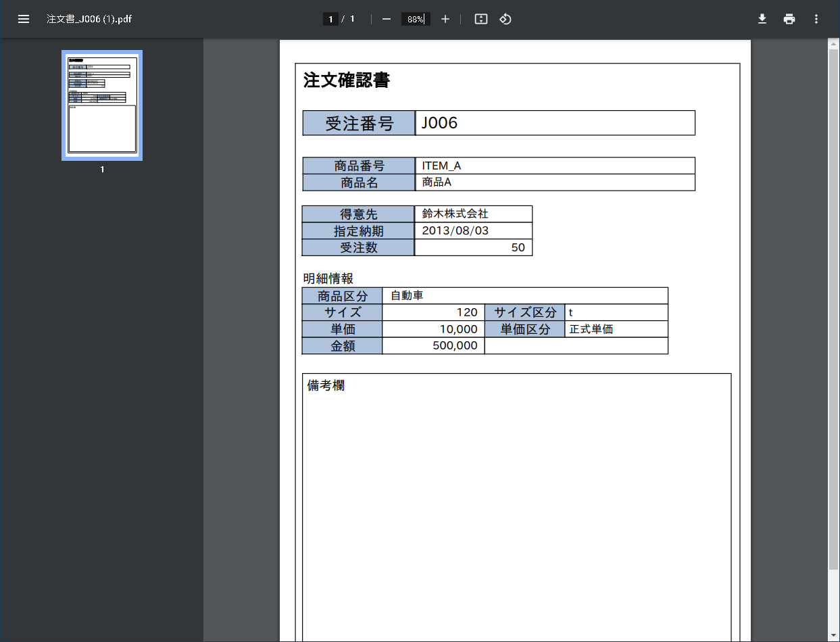
Task: Click the fit to page icon
Action: [x=481, y=19]
